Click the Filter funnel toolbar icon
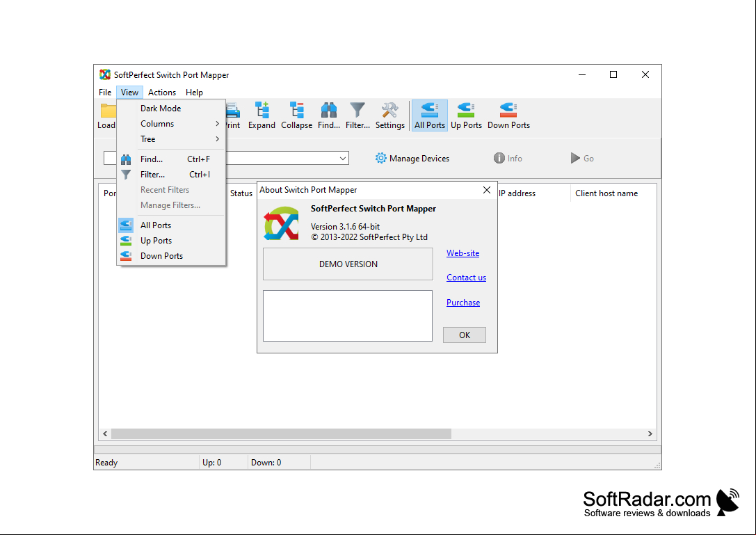This screenshot has height=535, width=756. coord(357,111)
